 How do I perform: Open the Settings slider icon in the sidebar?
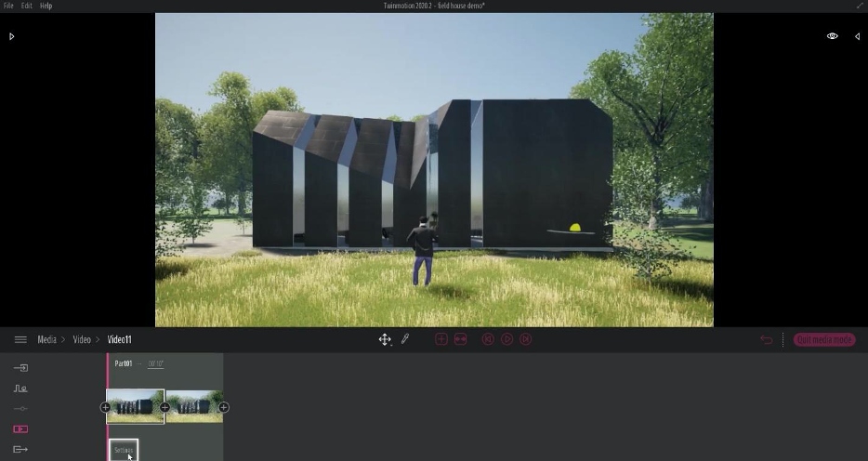tap(20, 409)
